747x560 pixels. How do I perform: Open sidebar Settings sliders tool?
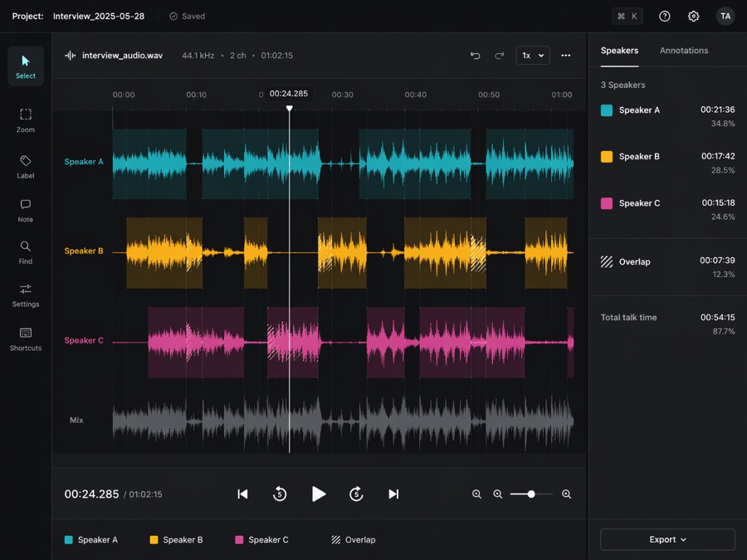[x=26, y=295]
